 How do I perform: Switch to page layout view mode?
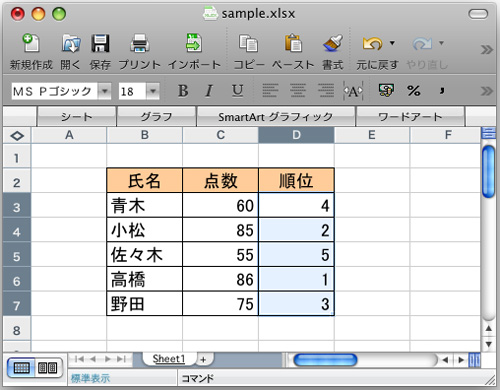[x=47, y=368]
